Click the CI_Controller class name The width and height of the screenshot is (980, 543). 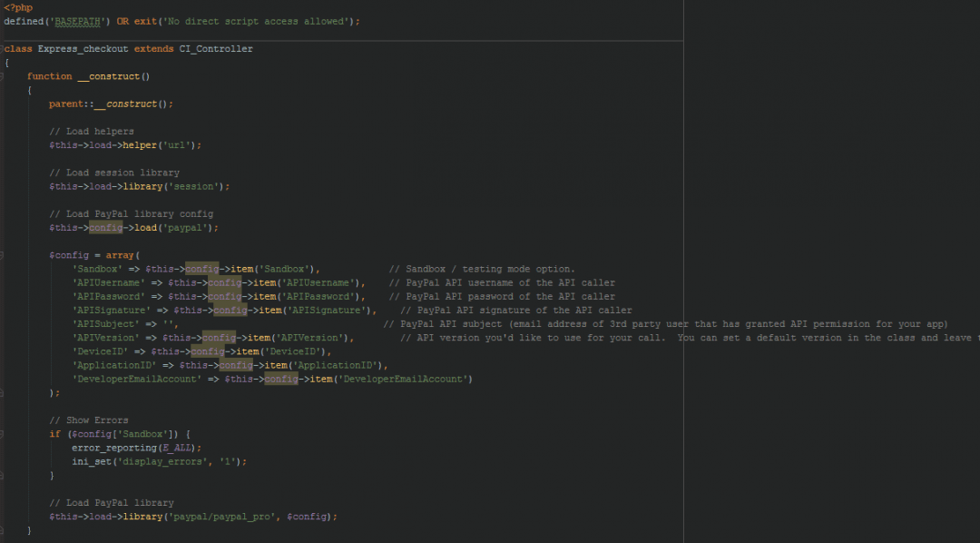[216, 48]
